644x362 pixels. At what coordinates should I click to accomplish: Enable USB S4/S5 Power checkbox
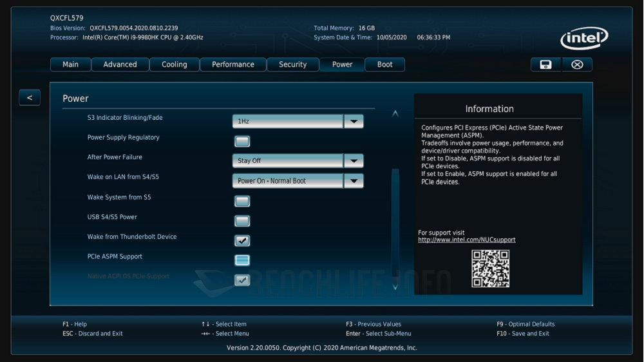pos(242,221)
